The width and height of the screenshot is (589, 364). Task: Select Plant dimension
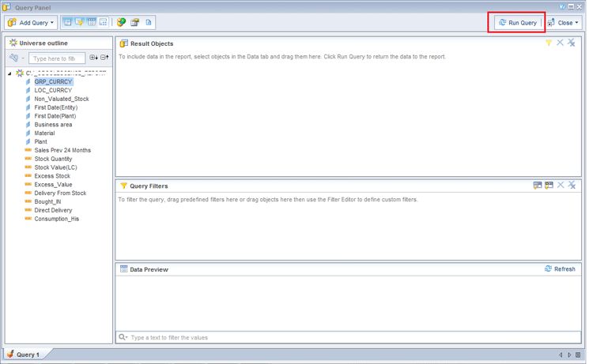[40, 142]
